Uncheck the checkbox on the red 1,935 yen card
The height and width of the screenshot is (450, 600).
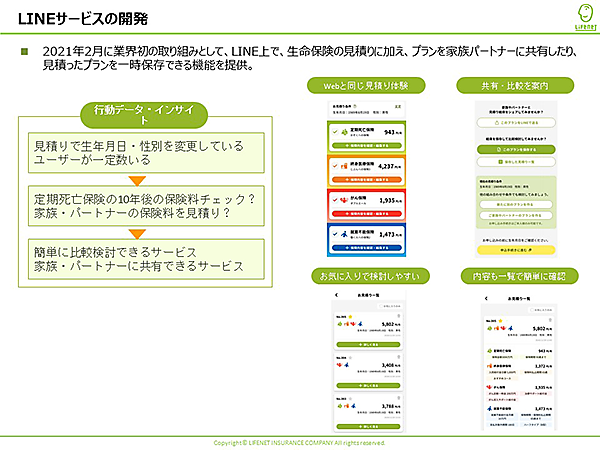pos(335,200)
